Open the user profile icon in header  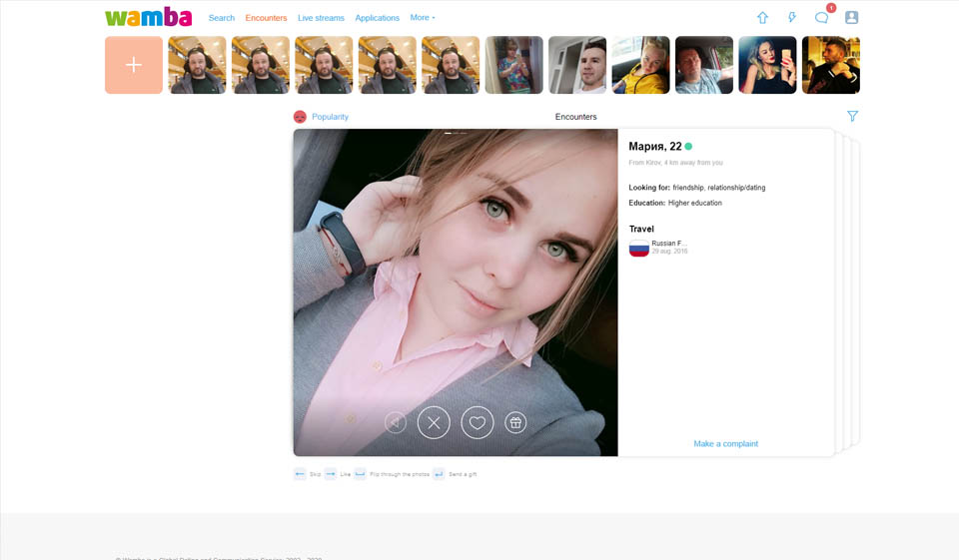click(851, 18)
